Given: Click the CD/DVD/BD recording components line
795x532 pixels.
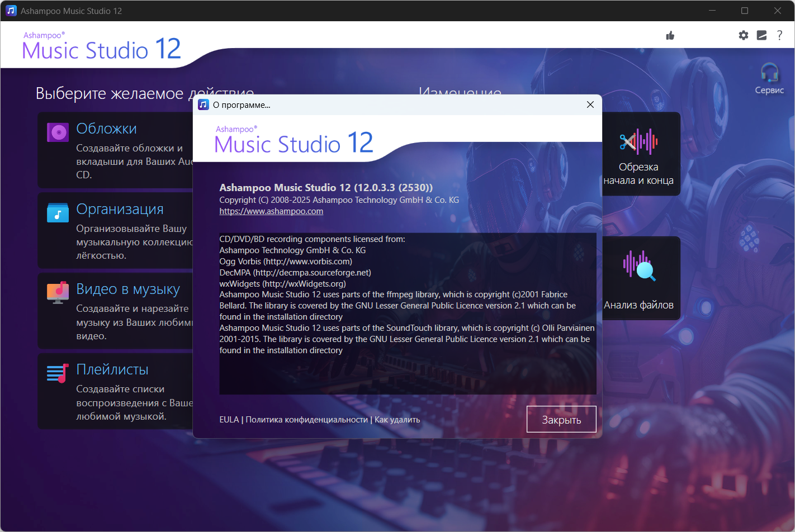Looking at the screenshot, I should [313, 239].
